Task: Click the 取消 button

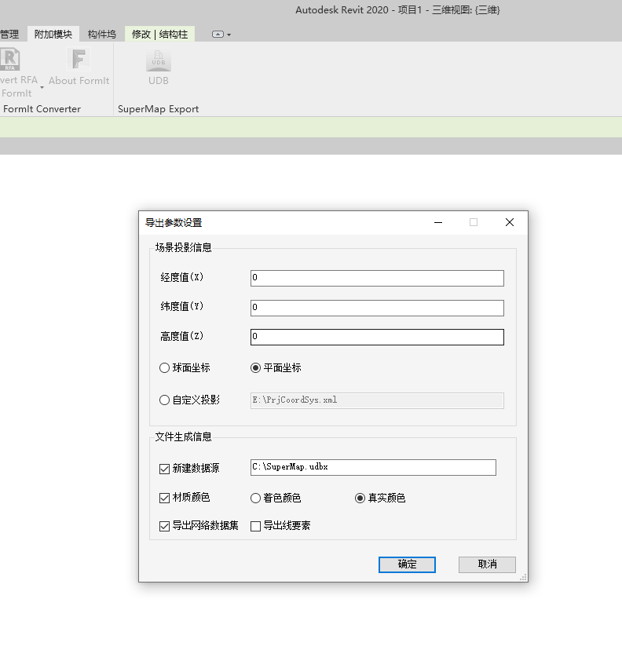Action: pyautogui.click(x=487, y=564)
